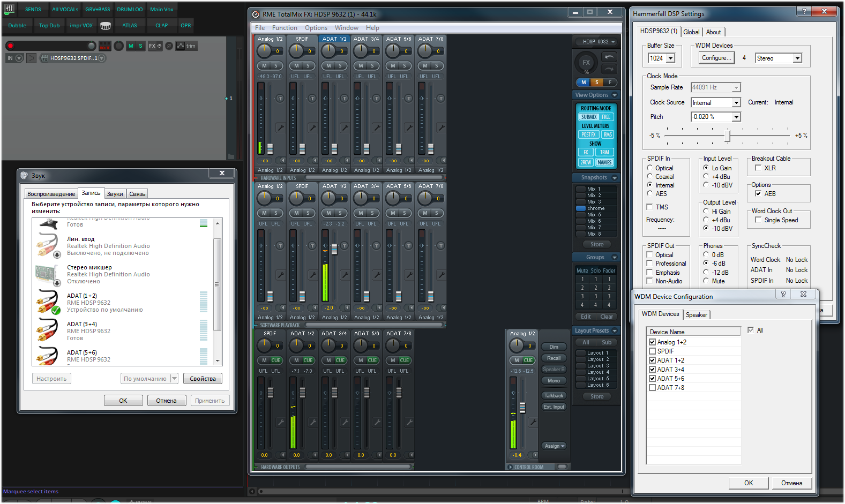This screenshot has height=504, width=845.
Task: Switch to Speaker tab in WDM configuration
Action: [x=697, y=315]
